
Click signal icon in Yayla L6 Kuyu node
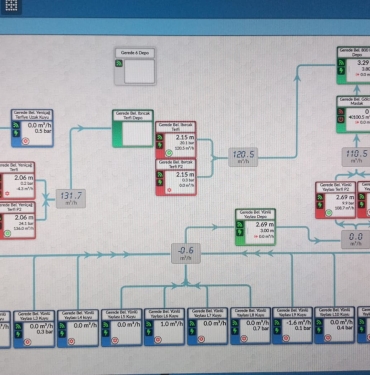149,324
